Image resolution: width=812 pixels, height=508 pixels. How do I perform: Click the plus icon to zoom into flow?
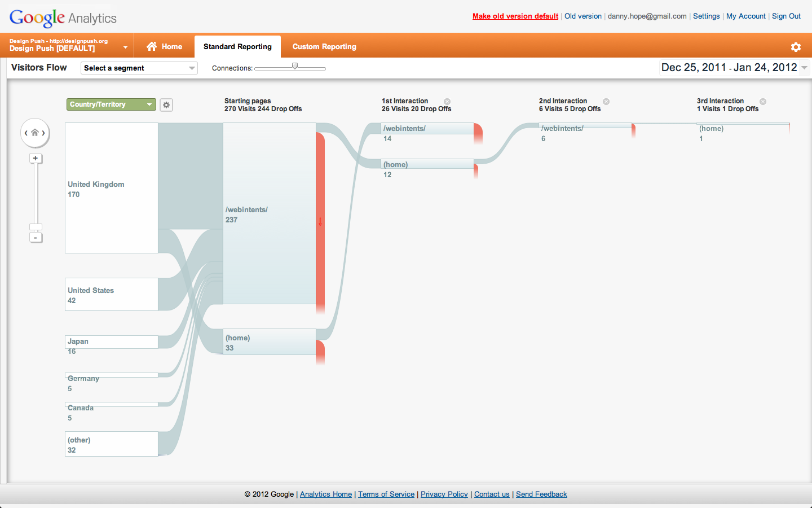36,158
